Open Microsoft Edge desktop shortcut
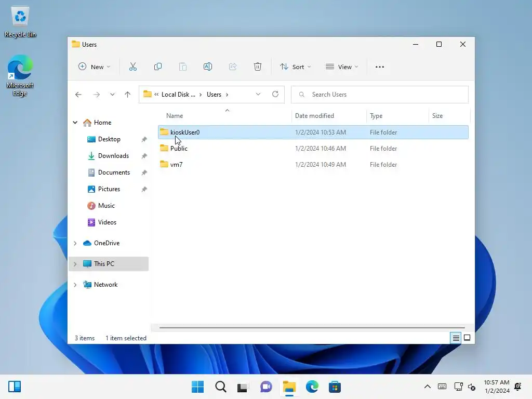532x399 pixels. click(x=20, y=75)
